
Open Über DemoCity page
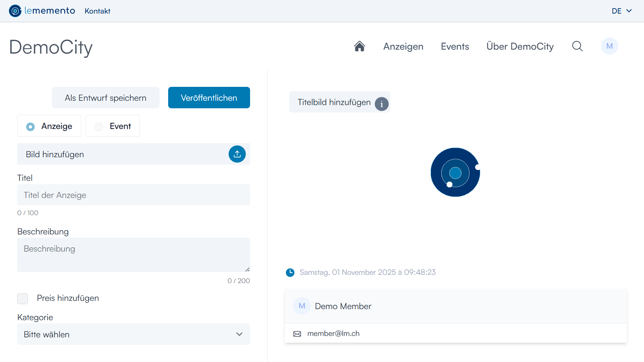pyautogui.click(x=520, y=46)
